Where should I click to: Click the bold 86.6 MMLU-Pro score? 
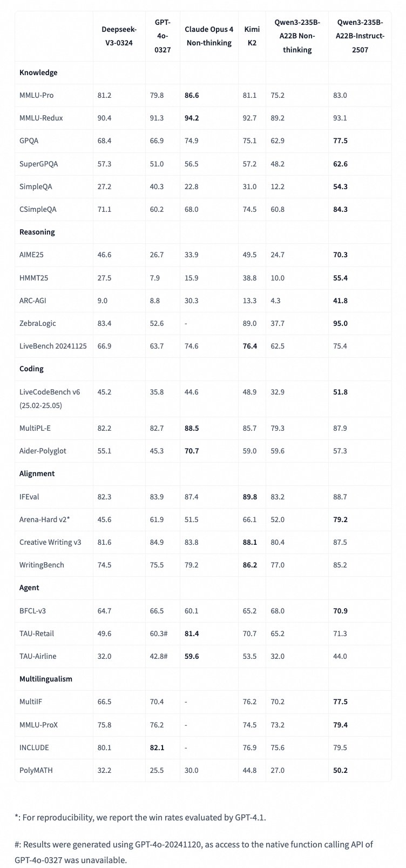pyautogui.click(x=192, y=95)
